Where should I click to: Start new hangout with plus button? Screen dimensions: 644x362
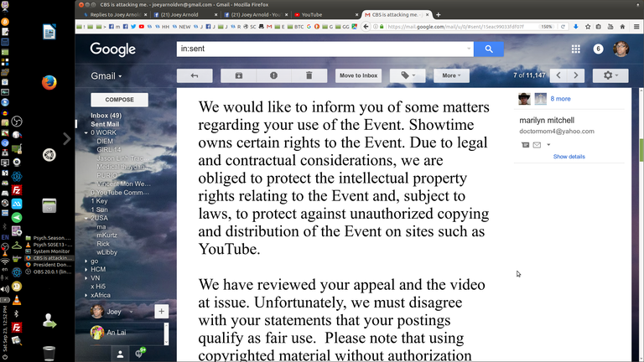pyautogui.click(x=161, y=312)
